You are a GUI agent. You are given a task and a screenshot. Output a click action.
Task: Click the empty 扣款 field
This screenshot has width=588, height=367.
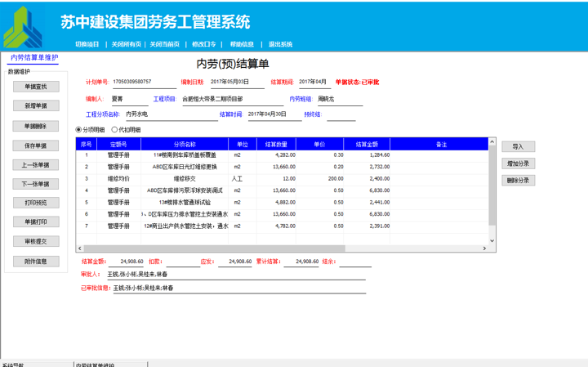click(183, 262)
